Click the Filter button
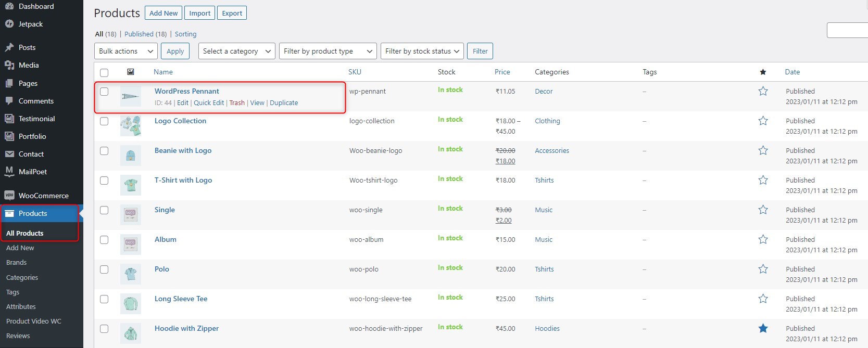The image size is (868, 348). coord(480,51)
